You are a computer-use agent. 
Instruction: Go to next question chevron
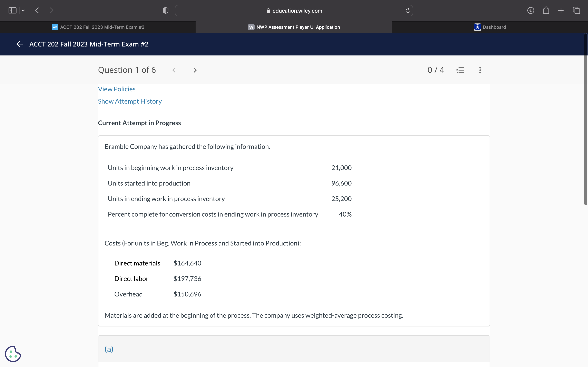pos(195,70)
